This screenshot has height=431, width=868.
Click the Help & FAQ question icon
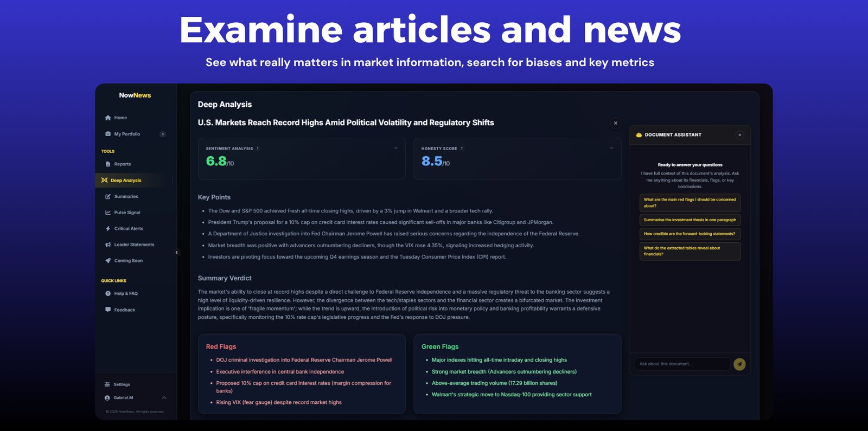coord(108,294)
